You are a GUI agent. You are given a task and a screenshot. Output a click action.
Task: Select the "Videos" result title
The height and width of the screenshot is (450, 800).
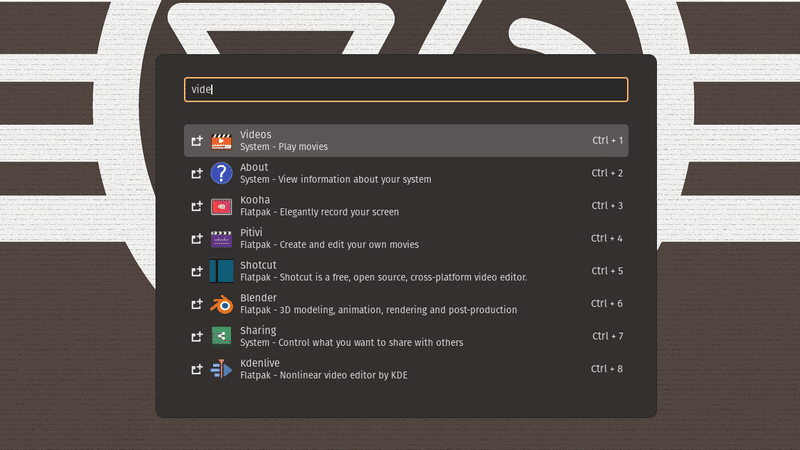[256, 135]
